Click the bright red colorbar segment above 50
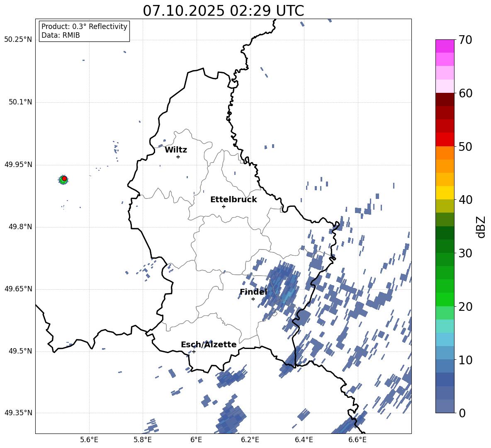491x448 pixels. [x=445, y=140]
